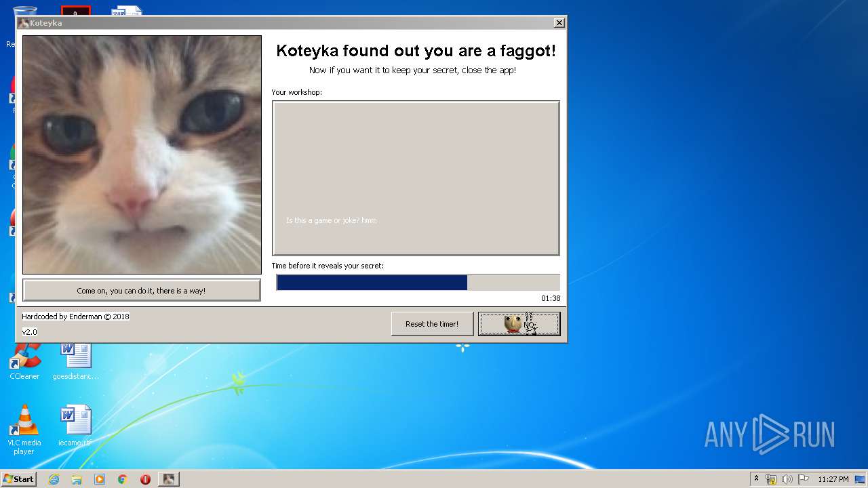The width and height of the screenshot is (868, 488).
Task: Open the Windows Start menu
Action: [x=19, y=479]
